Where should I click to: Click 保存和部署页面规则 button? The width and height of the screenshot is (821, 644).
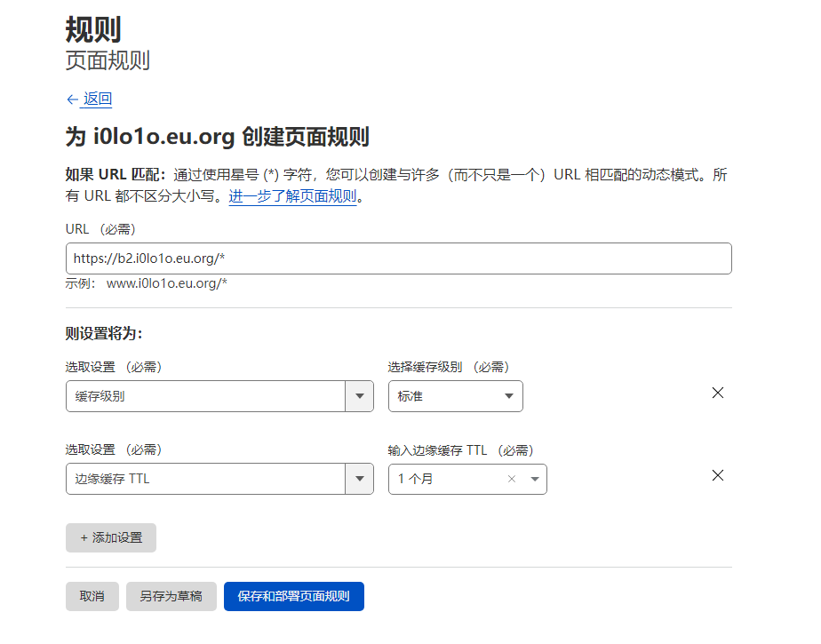pos(293,596)
